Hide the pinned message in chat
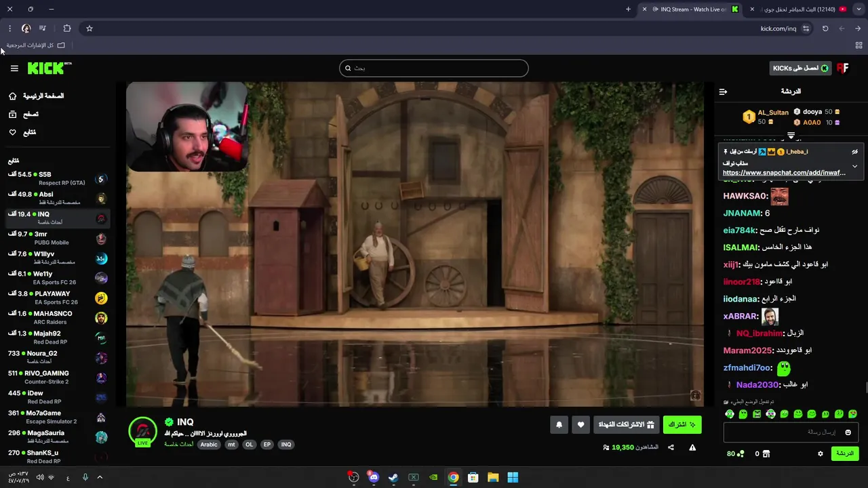The width and height of the screenshot is (868, 488). [854, 152]
